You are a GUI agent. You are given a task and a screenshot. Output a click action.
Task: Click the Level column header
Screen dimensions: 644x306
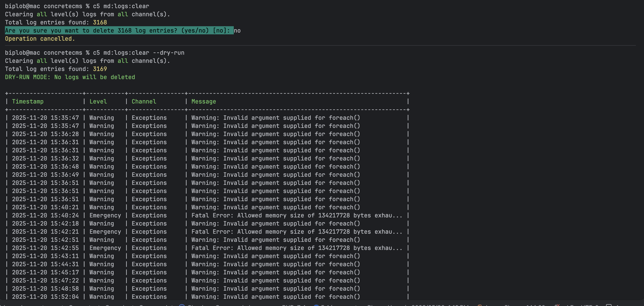tap(98, 101)
